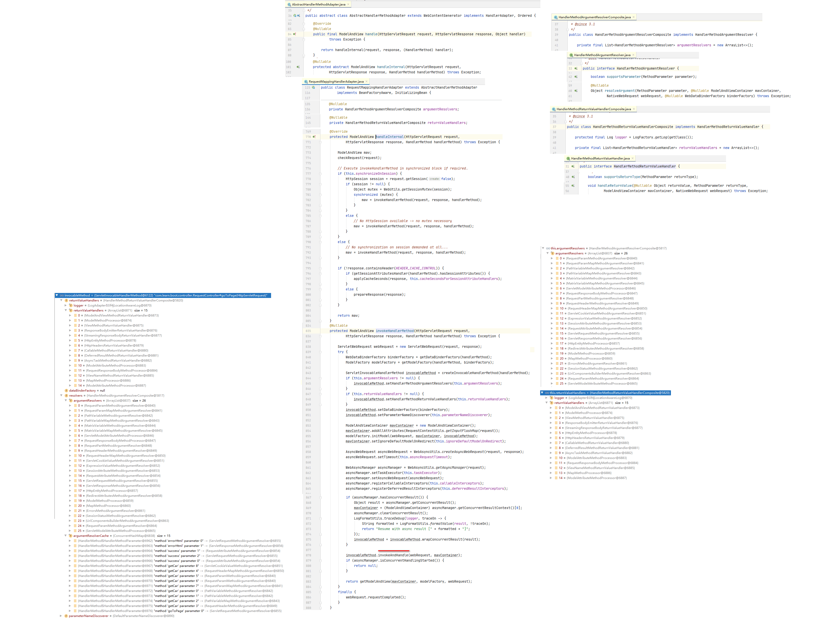Click the interface icon on HandlerMethodArgumentResolver.java tab
This screenshot has height=644, width=824.
pos(571,55)
